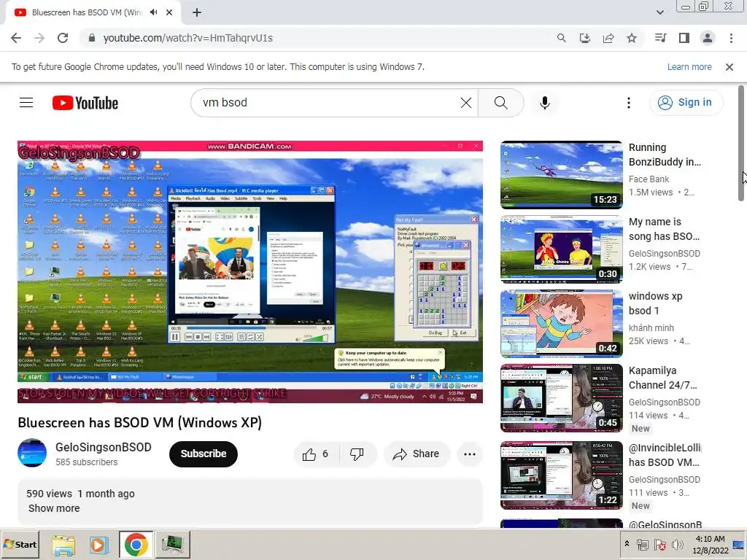
Task: Select the Bluescreen has BSOD VM tab
Action: (x=87, y=12)
